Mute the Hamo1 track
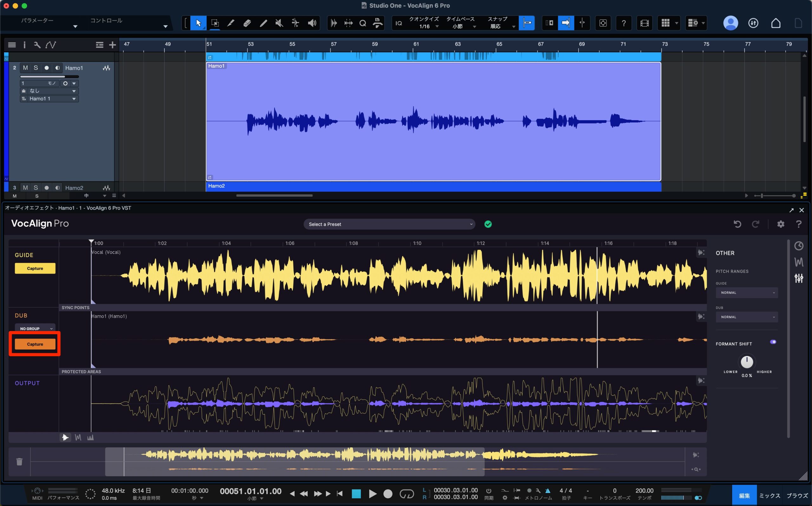Screen dimensions: 812x506 25,68
